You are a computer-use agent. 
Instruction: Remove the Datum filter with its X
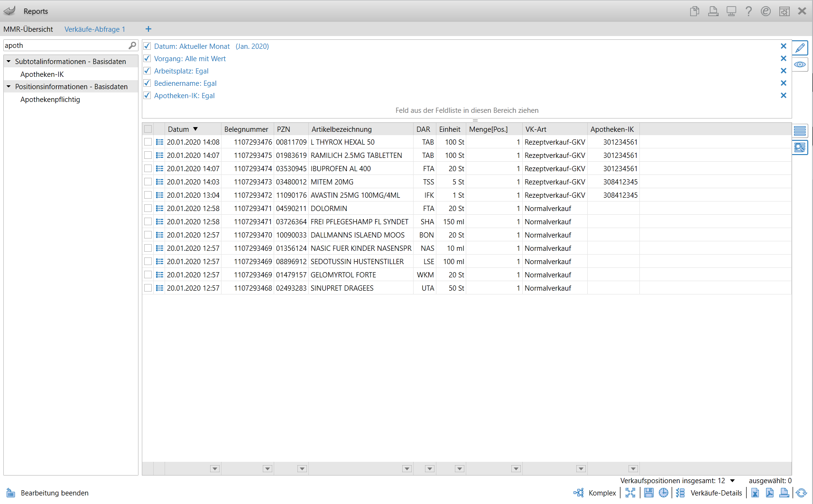point(784,46)
